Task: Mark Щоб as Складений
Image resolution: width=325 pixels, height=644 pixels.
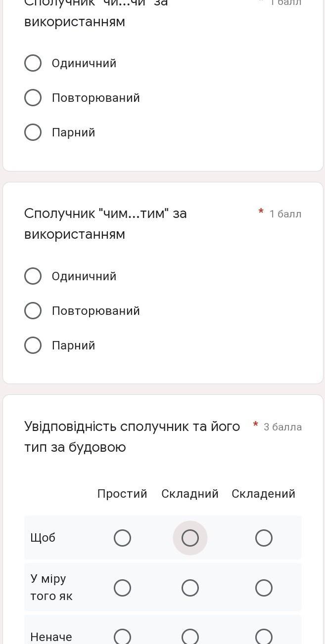Action: point(264,538)
